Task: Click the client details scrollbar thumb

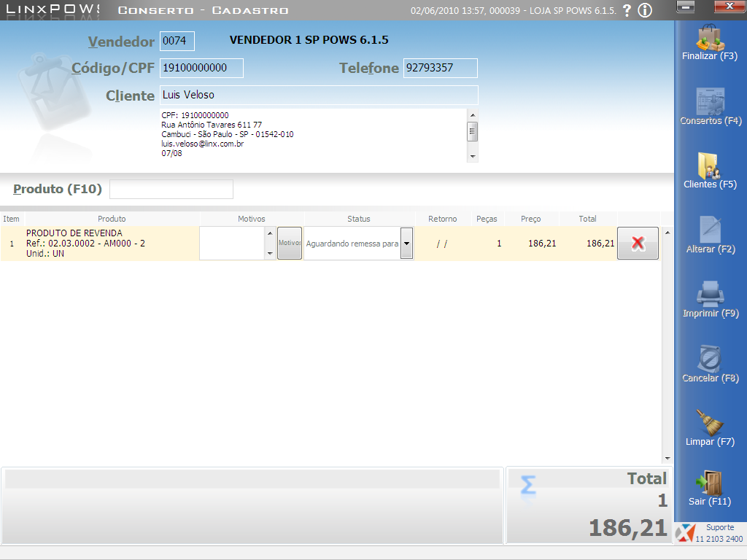Action: [x=473, y=131]
